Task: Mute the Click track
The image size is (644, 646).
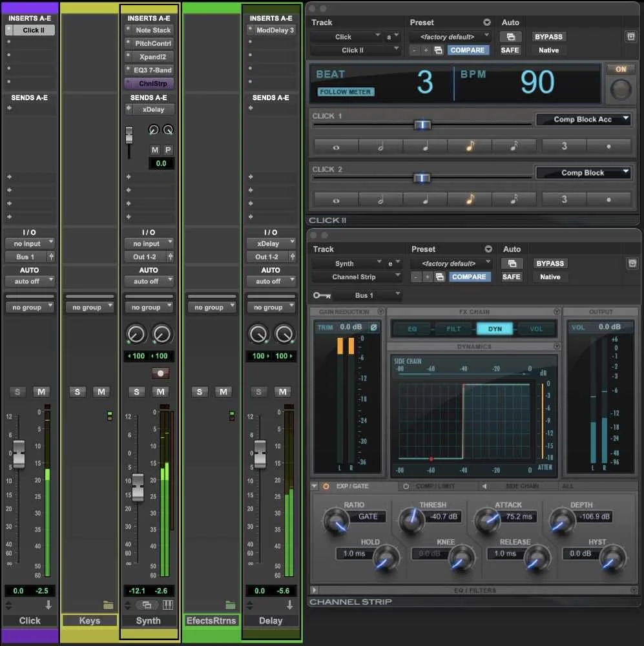Action: click(x=41, y=392)
